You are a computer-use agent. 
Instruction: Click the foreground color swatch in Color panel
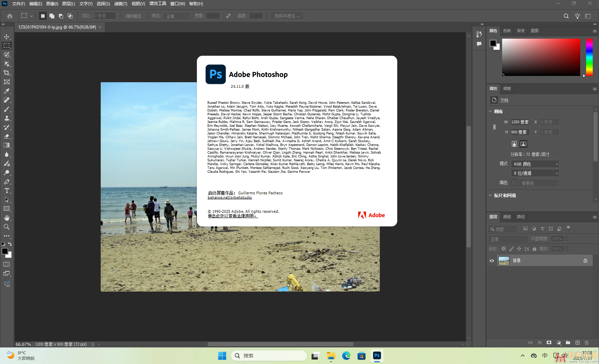(493, 43)
